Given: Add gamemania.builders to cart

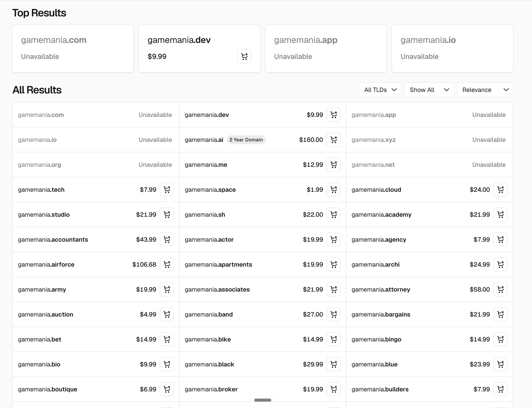Looking at the screenshot, I should [500, 389].
